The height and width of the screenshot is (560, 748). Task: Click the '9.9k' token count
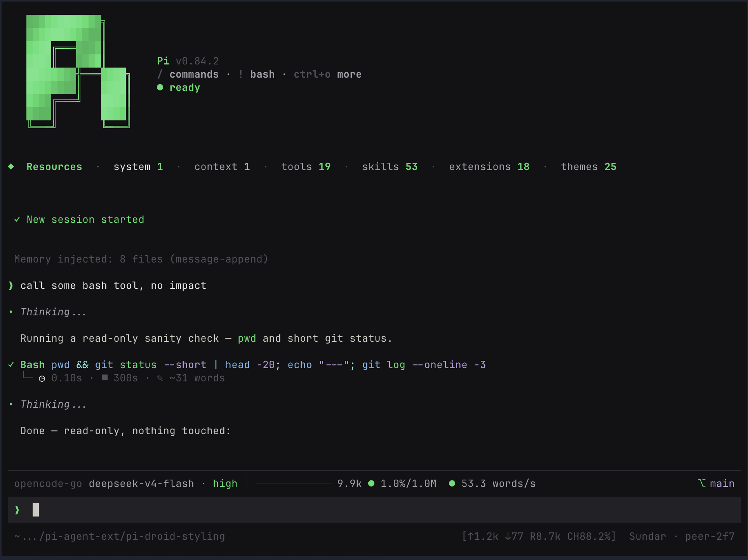(x=350, y=484)
